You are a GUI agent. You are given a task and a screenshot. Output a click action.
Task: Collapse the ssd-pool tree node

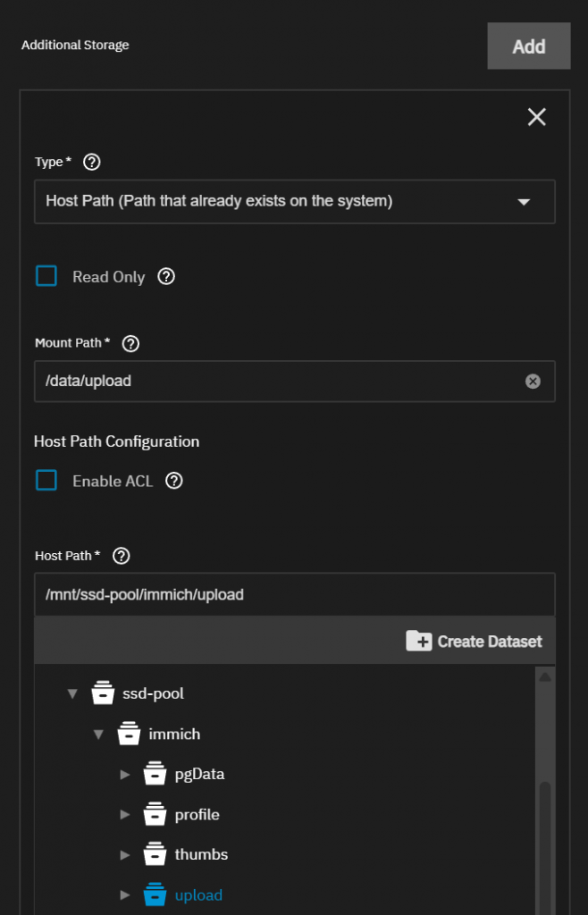pos(73,693)
